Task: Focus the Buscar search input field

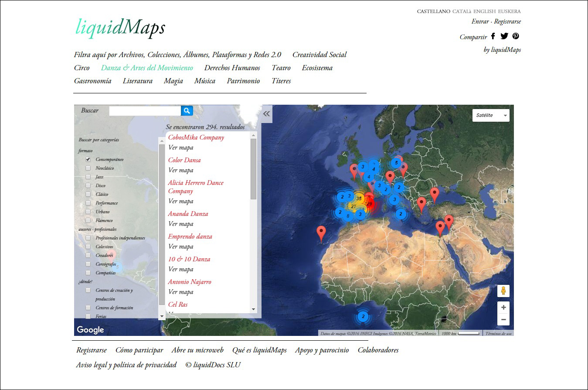Action: click(x=145, y=111)
